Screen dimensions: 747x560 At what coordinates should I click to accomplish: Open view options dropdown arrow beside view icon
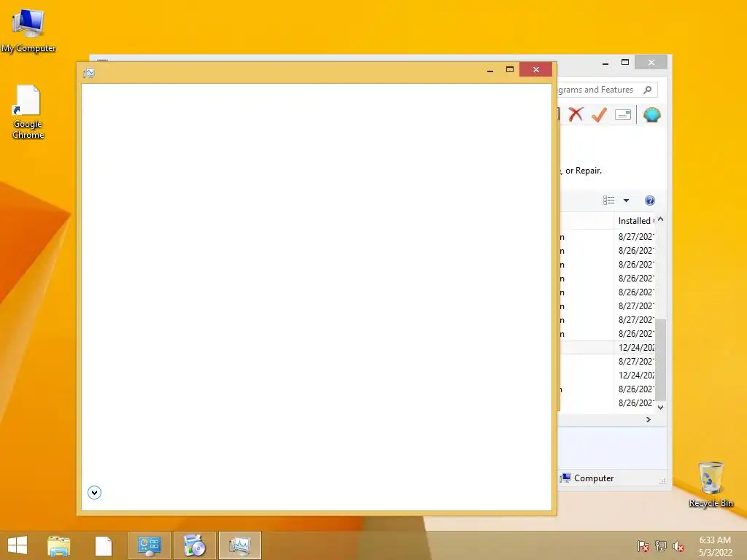[x=626, y=201]
